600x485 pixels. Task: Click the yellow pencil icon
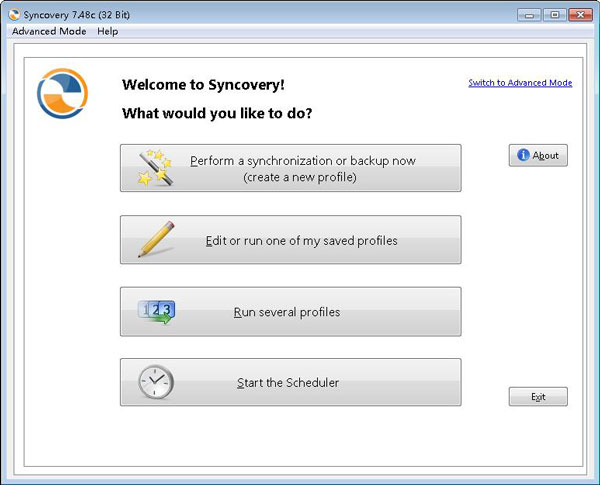click(155, 240)
